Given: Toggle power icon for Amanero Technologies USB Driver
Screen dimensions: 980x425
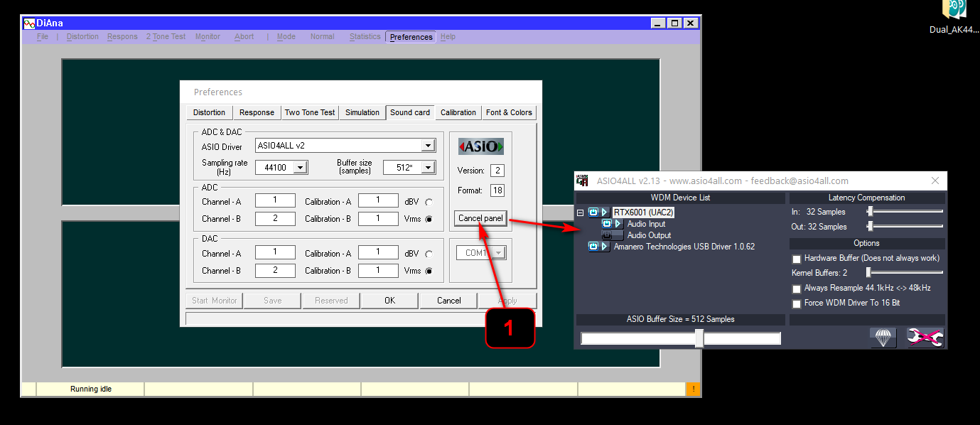Looking at the screenshot, I should (x=593, y=247).
